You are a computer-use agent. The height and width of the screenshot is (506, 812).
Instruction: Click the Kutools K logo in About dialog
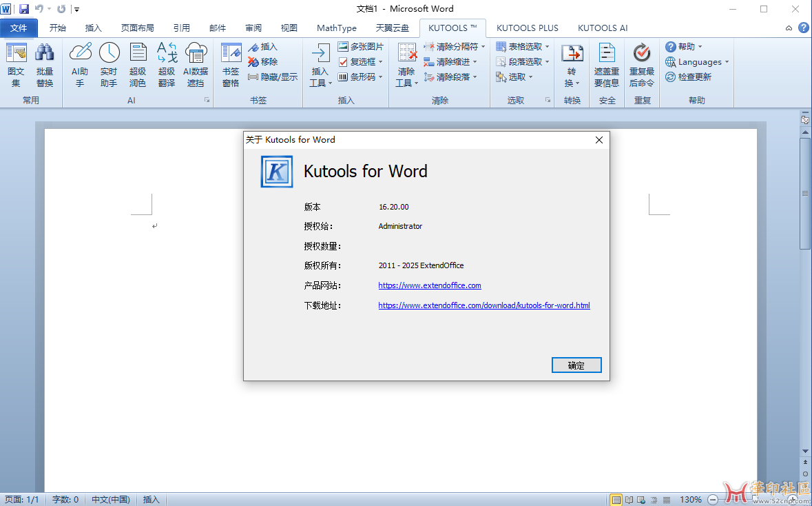pyautogui.click(x=277, y=171)
